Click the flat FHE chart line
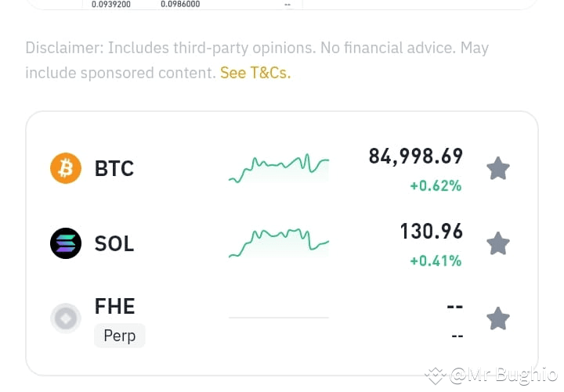Viewport: 564px width, 392px height. pos(279,318)
